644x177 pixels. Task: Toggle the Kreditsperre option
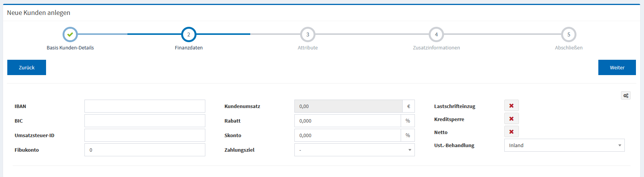pos(511,119)
